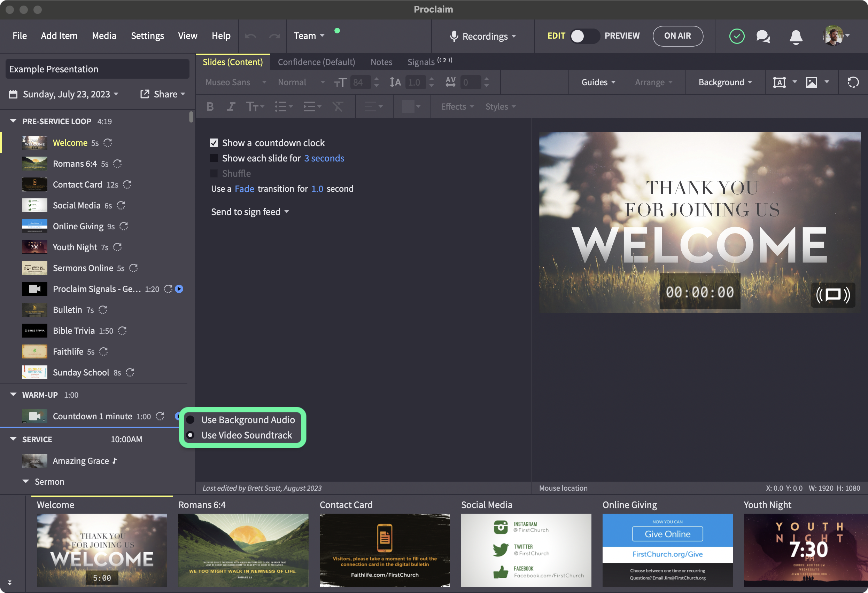Image resolution: width=868 pixels, height=593 pixels.
Task: Open the Send to sign feed dropdown
Action: pyautogui.click(x=250, y=212)
